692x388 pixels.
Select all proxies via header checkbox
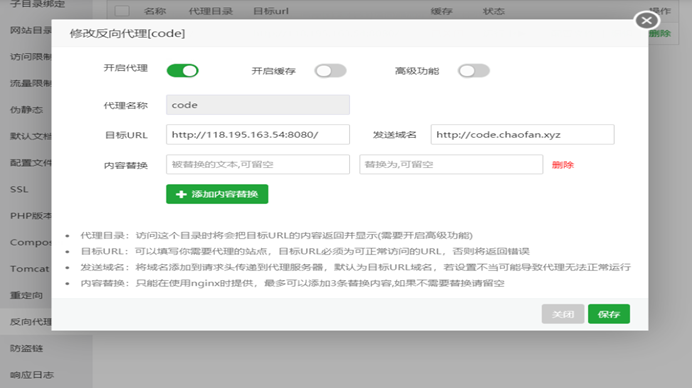[x=122, y=11]
